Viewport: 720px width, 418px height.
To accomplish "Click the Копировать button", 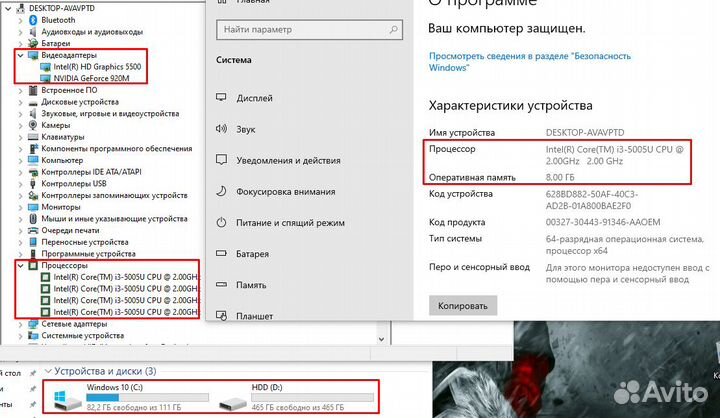I will (463, 305).
